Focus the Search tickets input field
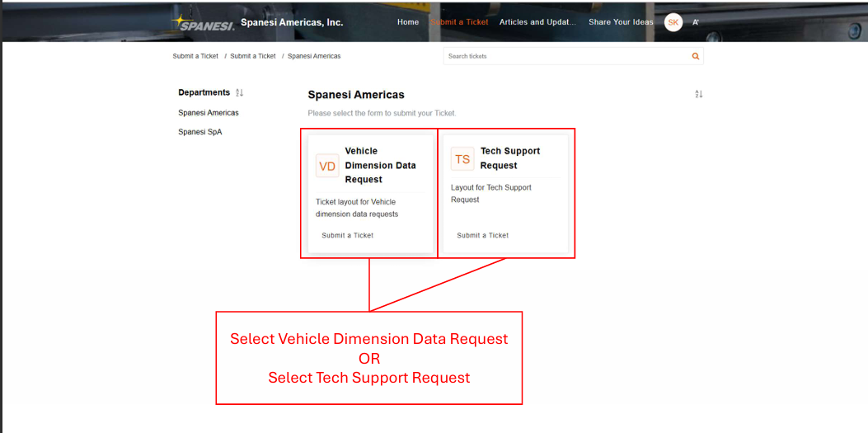This screenshot has width=868, height=433. 565,56
